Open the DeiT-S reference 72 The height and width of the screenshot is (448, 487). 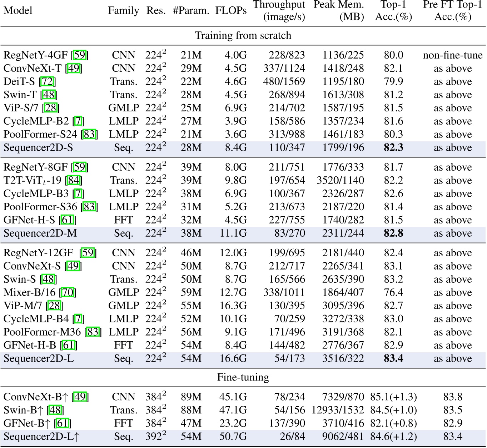(x=47, y=82)
